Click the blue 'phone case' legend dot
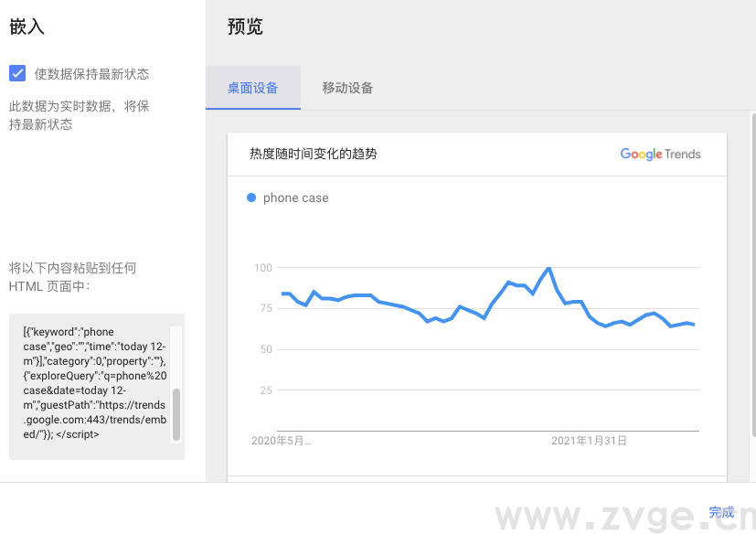The height and width of the screenshot is (534, 756). [x=250, y=198]
